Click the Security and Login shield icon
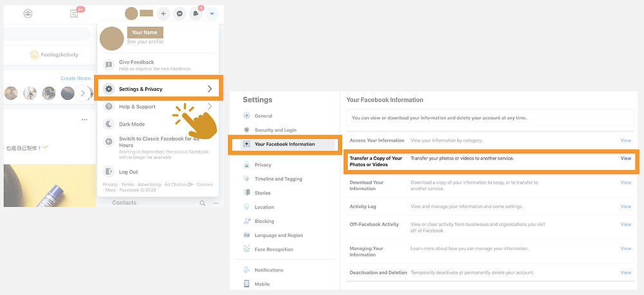The width and height of the screenshot is (644, 295). [247, 130]
